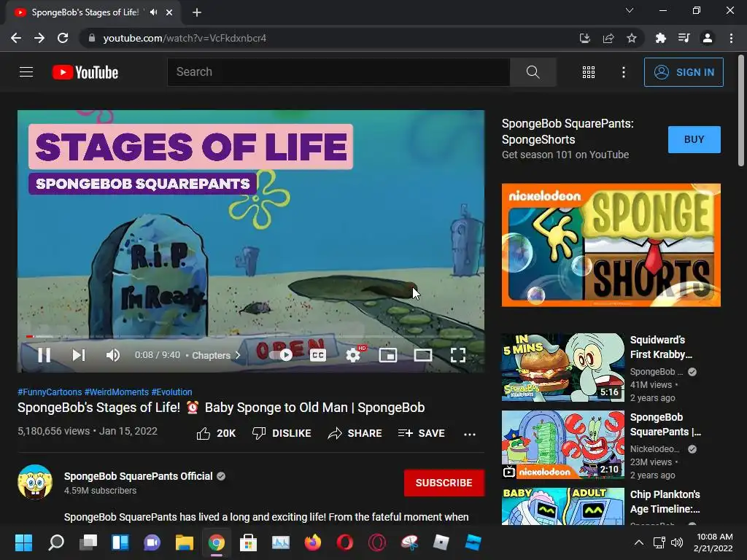Enter full screen mode icon
Screen dimensions: 747x560
pos(458,355)
